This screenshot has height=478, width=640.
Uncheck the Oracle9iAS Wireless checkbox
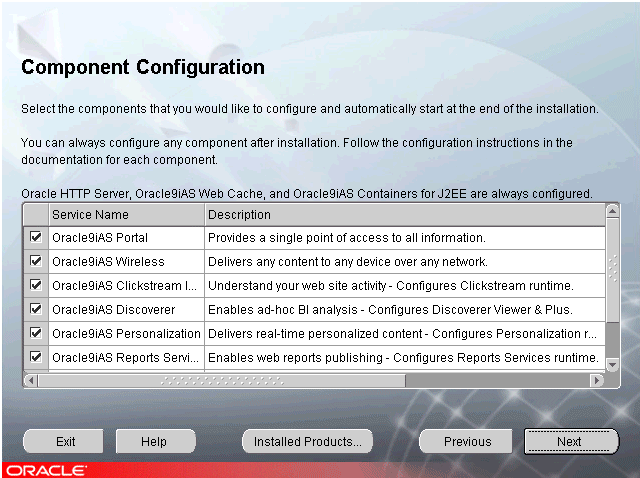point(36,261)
